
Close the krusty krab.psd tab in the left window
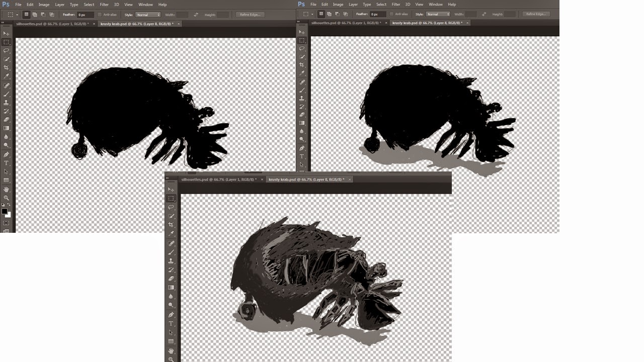179,24
